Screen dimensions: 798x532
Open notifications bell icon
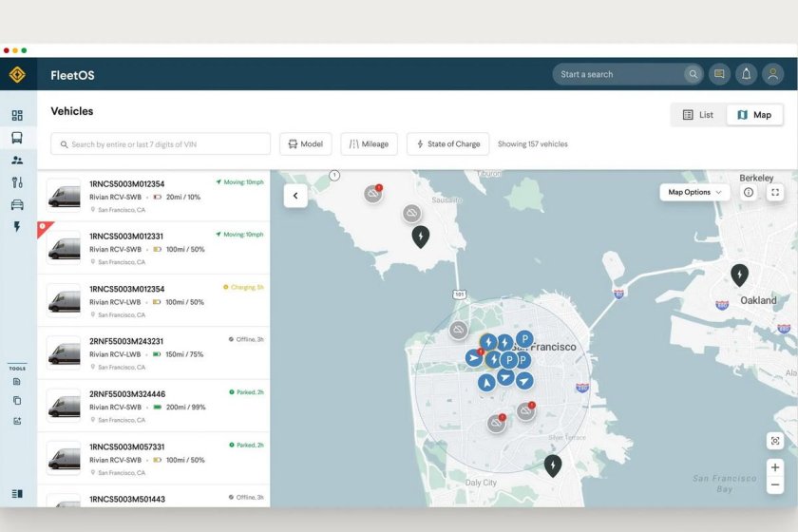point(747,74)
